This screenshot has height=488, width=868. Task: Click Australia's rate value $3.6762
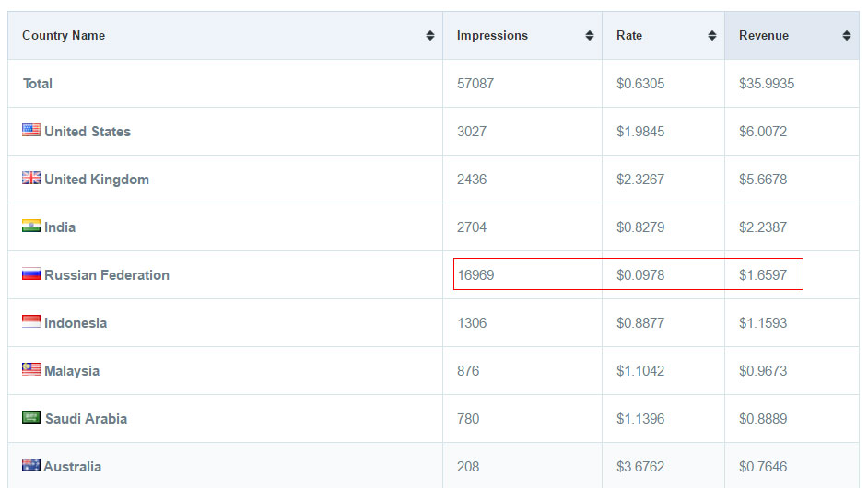(x=640, y=467)
